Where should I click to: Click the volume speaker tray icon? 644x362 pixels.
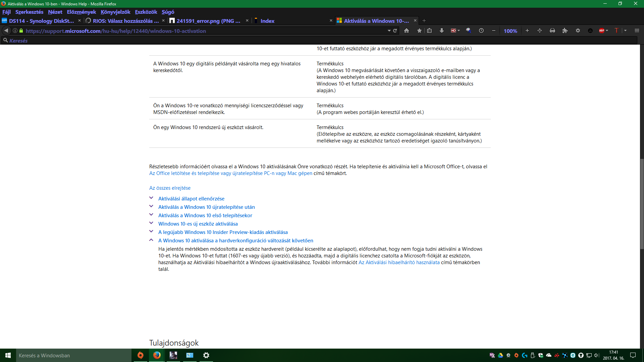coord(597,355)
